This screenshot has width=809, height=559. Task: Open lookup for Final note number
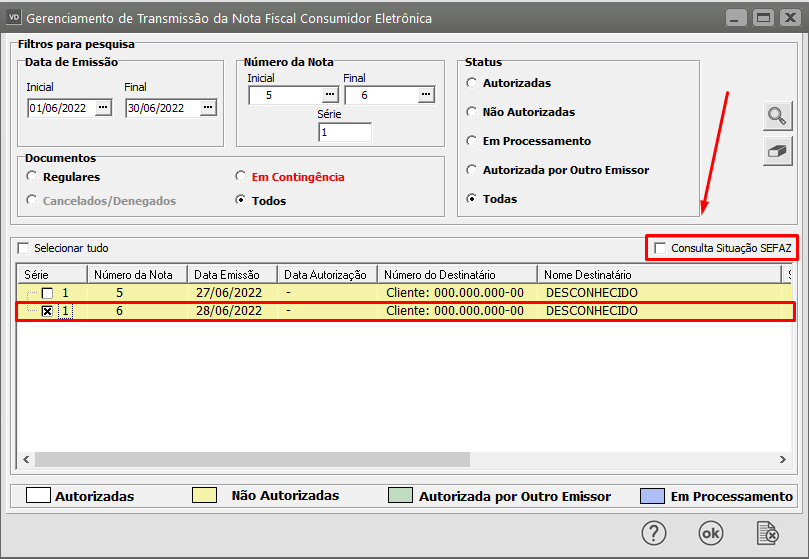tap(426, 95)
